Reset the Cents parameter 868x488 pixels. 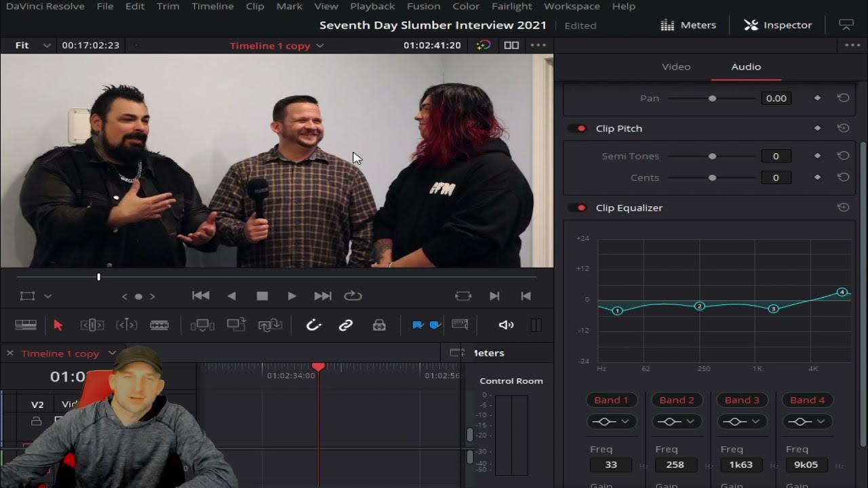(x=843, y=178)
